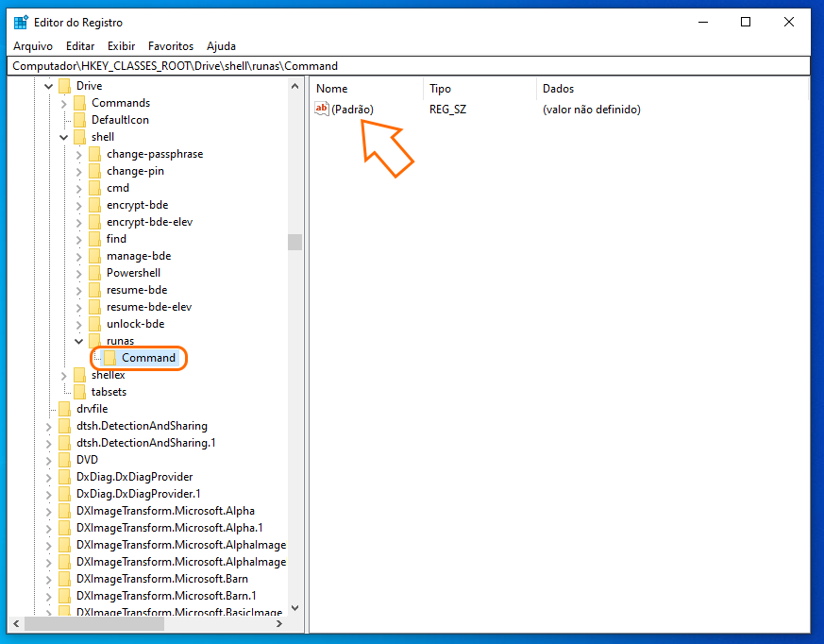Screen dimensions: 824x644
Task: Click the Registry Editor app icon
Action: point(21,23)
